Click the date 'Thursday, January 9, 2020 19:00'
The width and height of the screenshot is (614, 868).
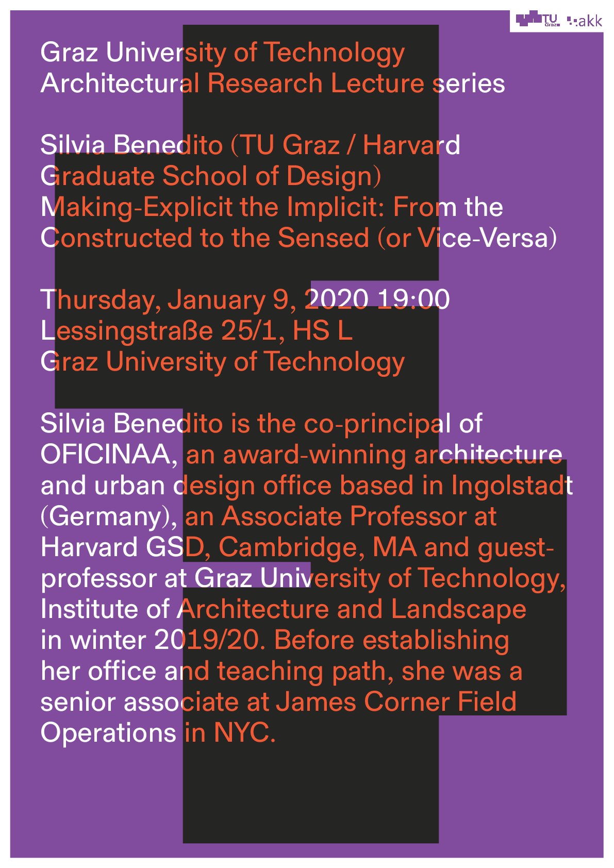(x=245, y=300)
